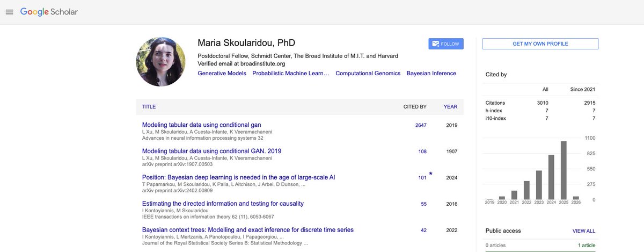
Task: Open 'Modeling tabular data using conditional gan' paper
Action: (201, 125)
